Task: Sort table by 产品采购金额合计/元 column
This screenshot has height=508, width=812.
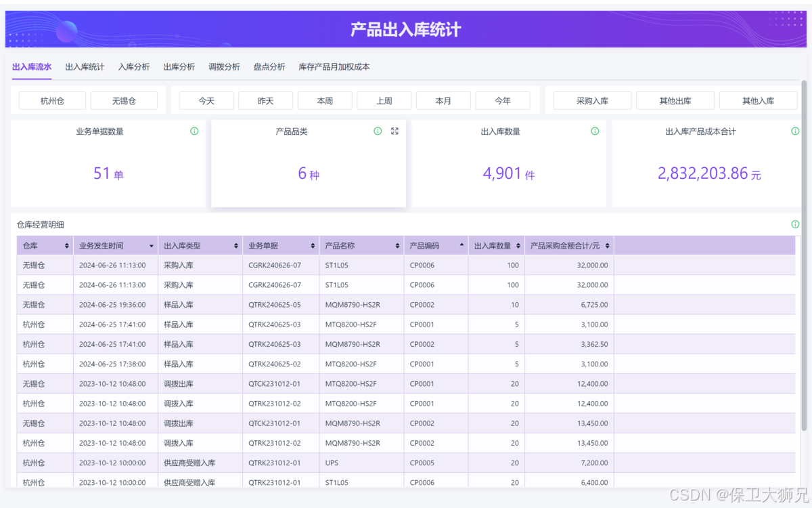Action: 608,246
